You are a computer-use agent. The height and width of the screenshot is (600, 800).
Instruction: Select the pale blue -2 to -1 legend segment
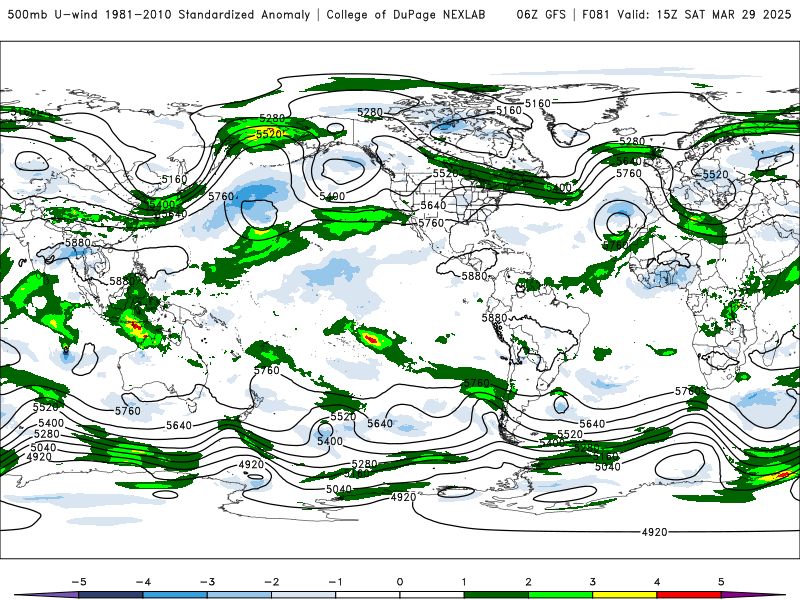pyautogui.click(x=304, y=595)
